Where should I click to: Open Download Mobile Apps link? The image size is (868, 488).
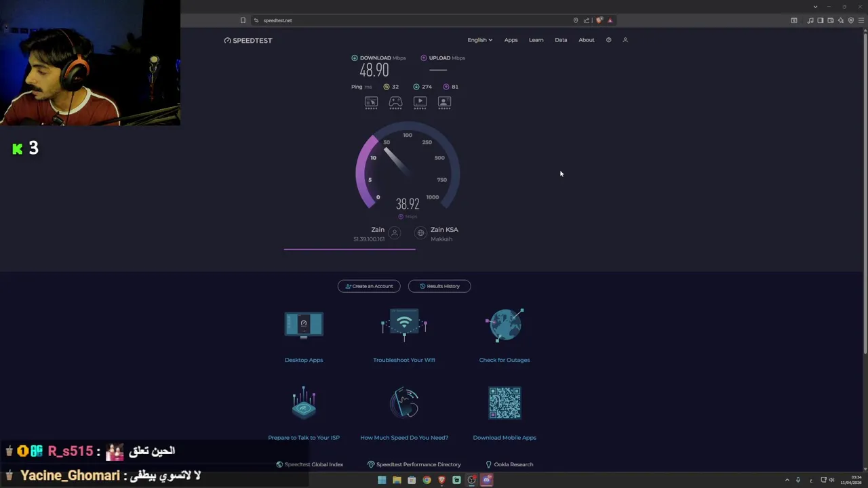(505, 438)
